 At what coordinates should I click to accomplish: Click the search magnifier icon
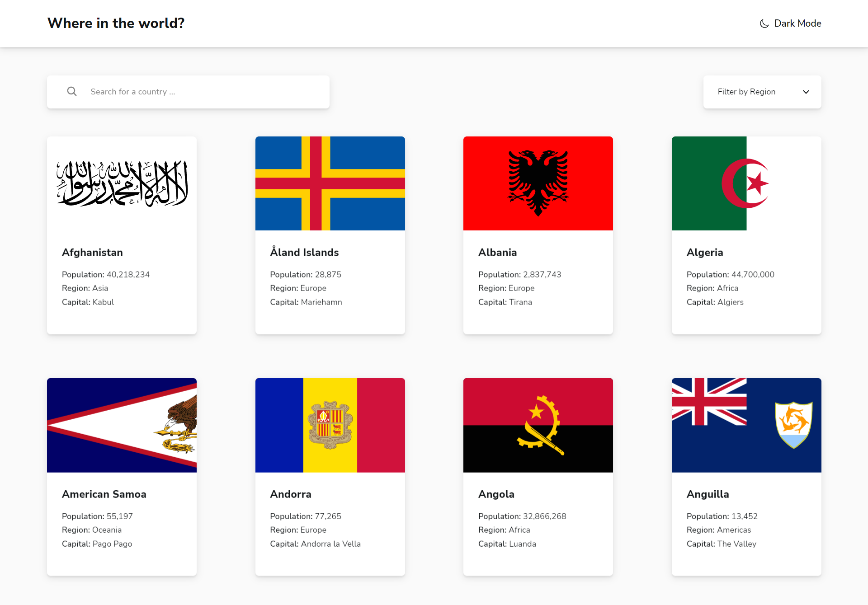pos(72,91)
